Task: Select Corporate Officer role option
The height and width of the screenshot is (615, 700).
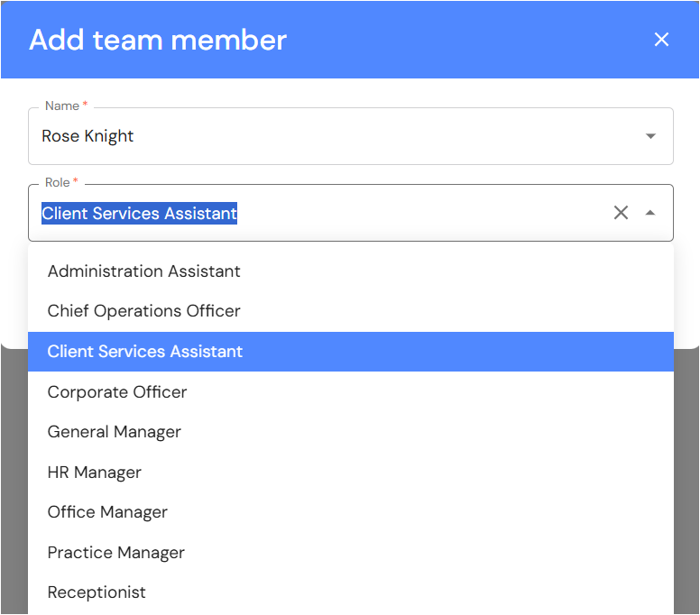Action: click(117, 392)
